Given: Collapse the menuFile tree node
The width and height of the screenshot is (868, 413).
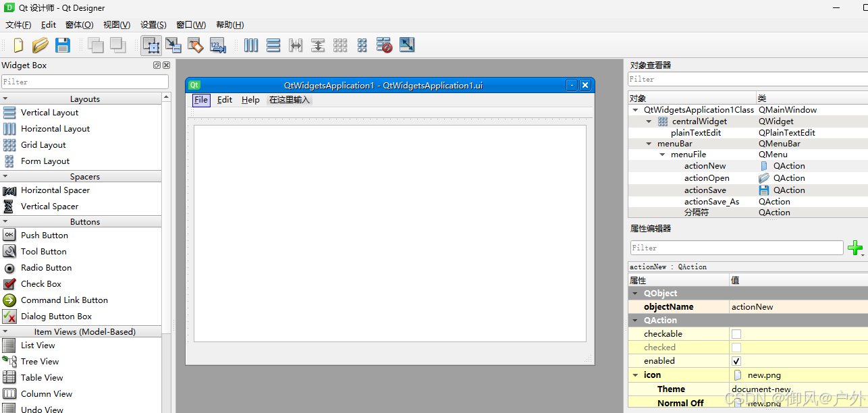Looking at the screenshot, I should [663, 155].
